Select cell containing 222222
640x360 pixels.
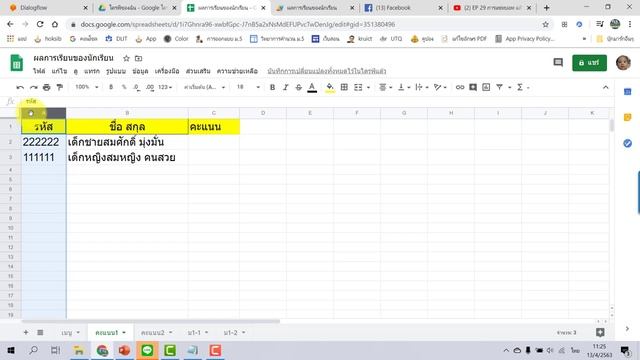pos(44,142)
